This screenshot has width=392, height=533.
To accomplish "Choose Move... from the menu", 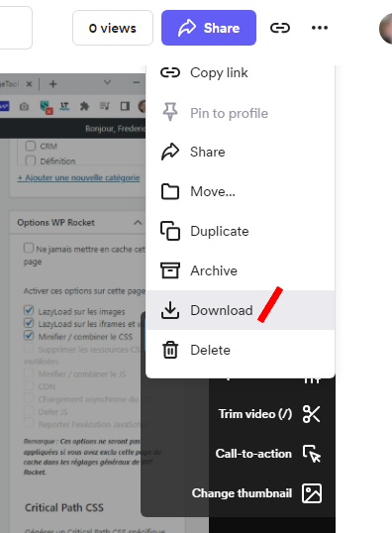I will [x=241, y=192].
